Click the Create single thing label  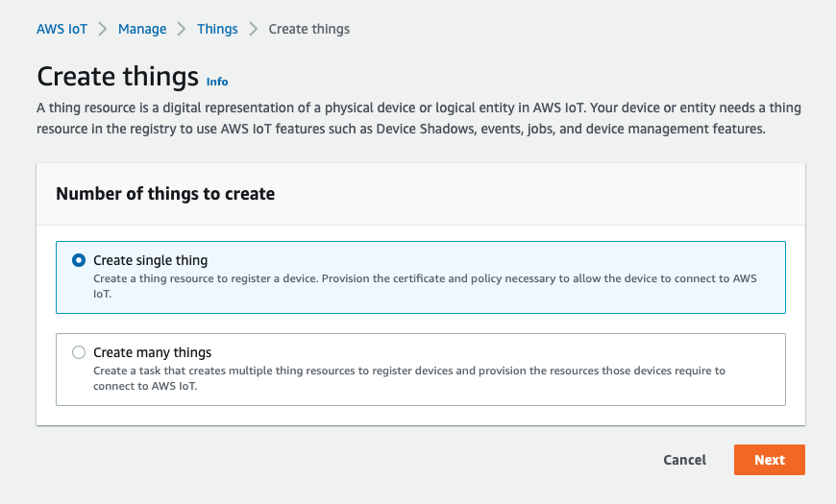tap(150, 260)
